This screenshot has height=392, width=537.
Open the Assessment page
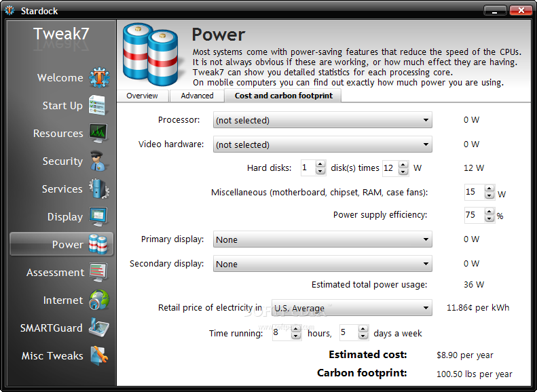tap(55, 272)
